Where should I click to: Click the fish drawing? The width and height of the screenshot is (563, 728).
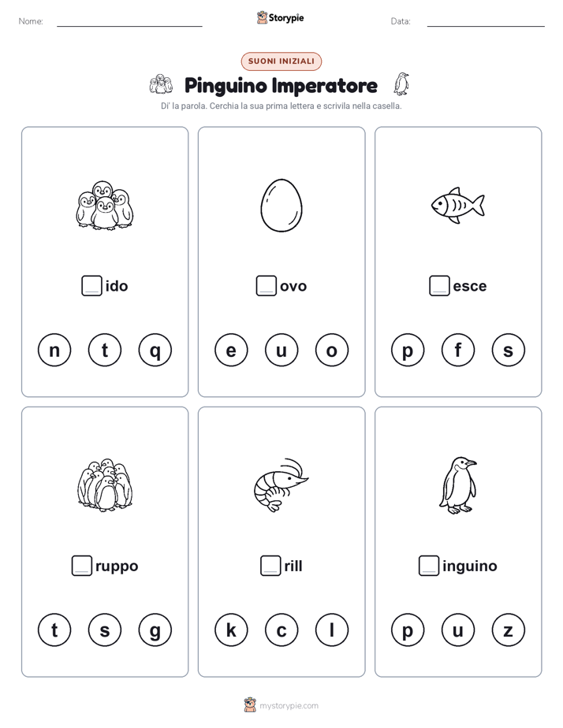[457, 205]
